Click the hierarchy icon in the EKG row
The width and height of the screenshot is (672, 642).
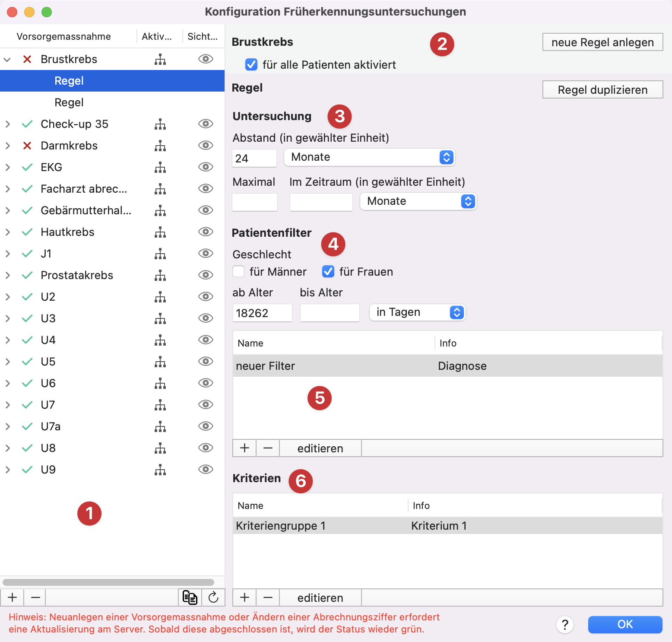[160, 167]
